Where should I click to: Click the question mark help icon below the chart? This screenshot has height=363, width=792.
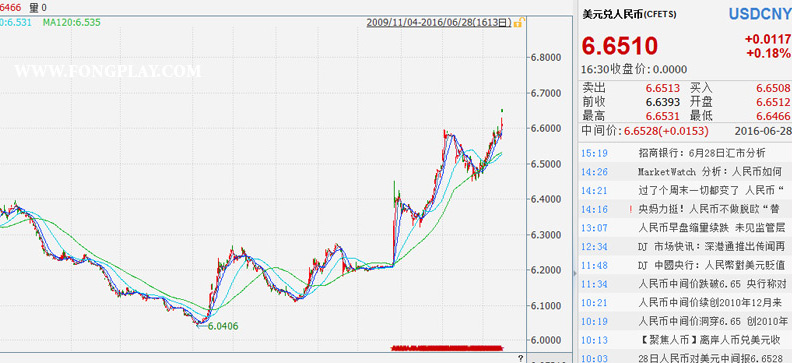[520, 357]
